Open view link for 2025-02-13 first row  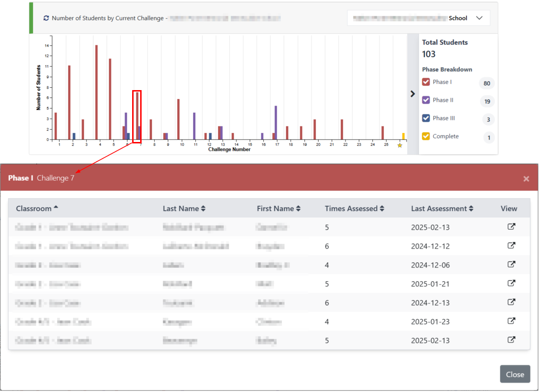coord(512,227)
